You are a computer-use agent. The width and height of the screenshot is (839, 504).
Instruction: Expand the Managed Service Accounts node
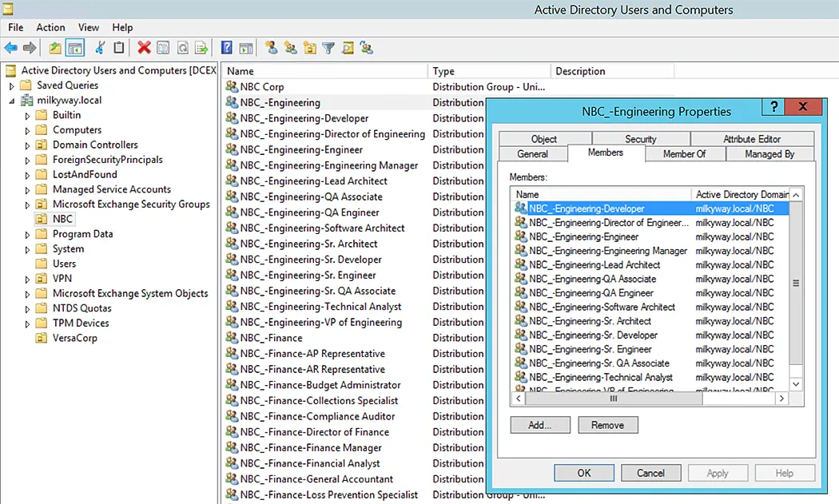[x=27, y=190]
